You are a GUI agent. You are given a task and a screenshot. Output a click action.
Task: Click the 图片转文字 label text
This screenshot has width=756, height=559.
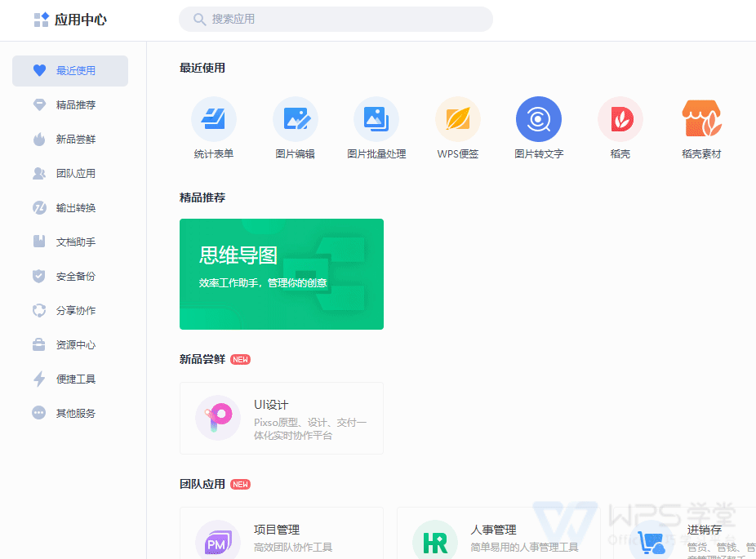click(539, 153)
